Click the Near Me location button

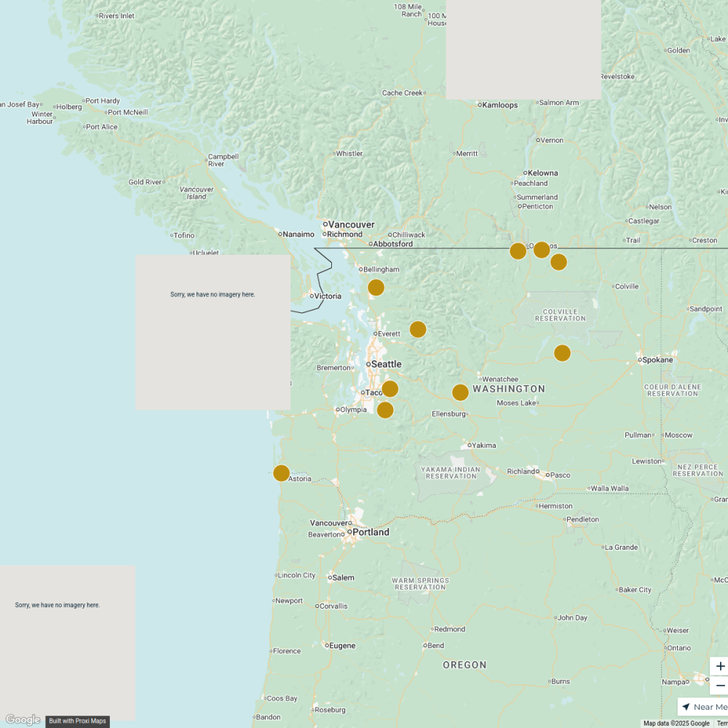(x=705, y=707)
